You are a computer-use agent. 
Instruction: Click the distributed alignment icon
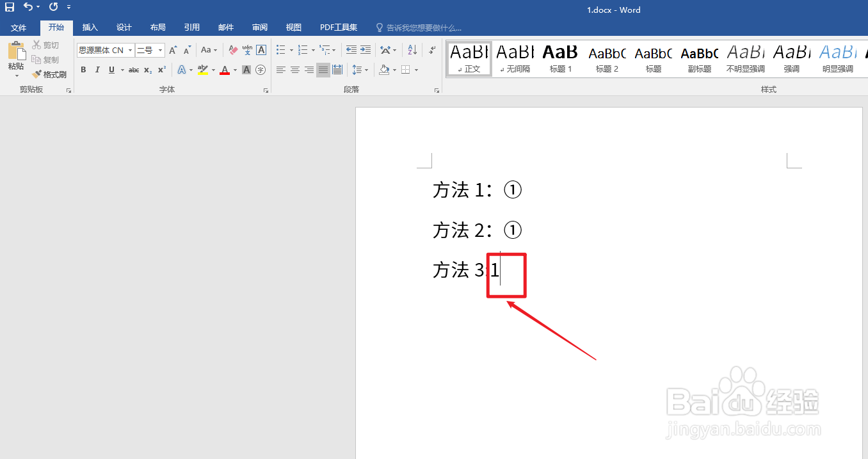point(337,70)
